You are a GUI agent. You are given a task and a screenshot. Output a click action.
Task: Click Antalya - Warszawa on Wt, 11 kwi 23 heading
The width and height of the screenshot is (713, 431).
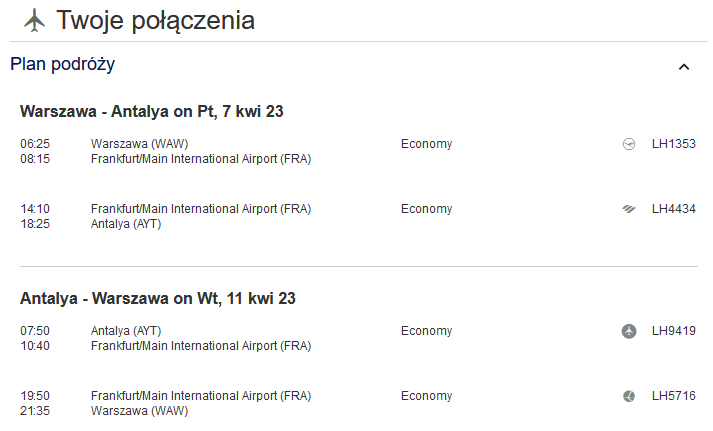(x=158, y=299)
